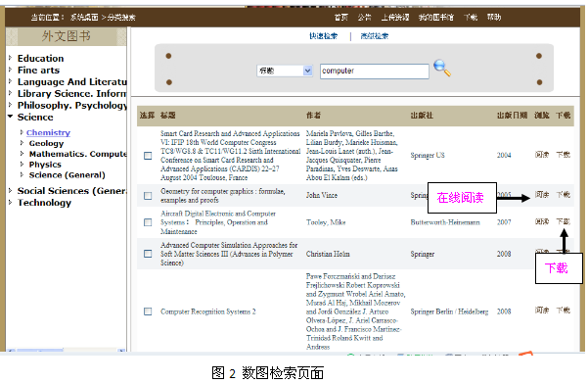The height and width of the screenshot is (383, 588).
Task: Open Geometry for computer graphics title
Action: tap(223, 196)
